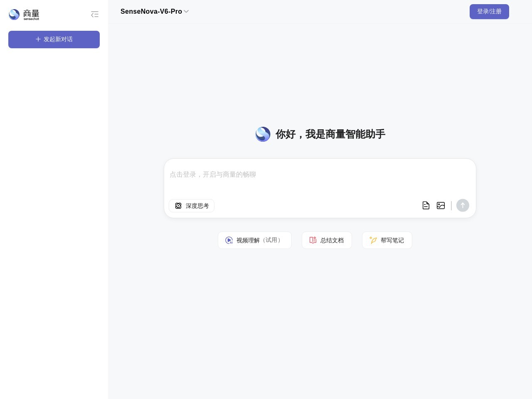
Task: Click the image upload icon in input box
Action: tap(441, 205)
